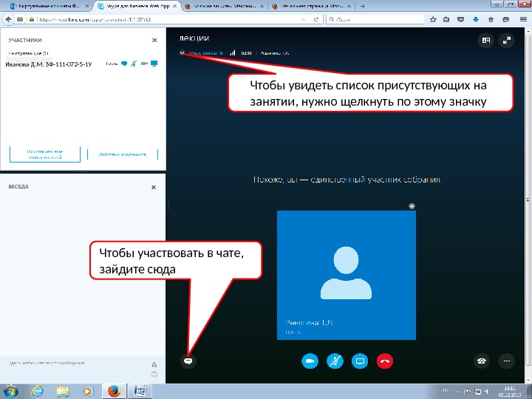Unmute the microphone button
This screenshot has height=399, width=532.
[x=335, y=361]
